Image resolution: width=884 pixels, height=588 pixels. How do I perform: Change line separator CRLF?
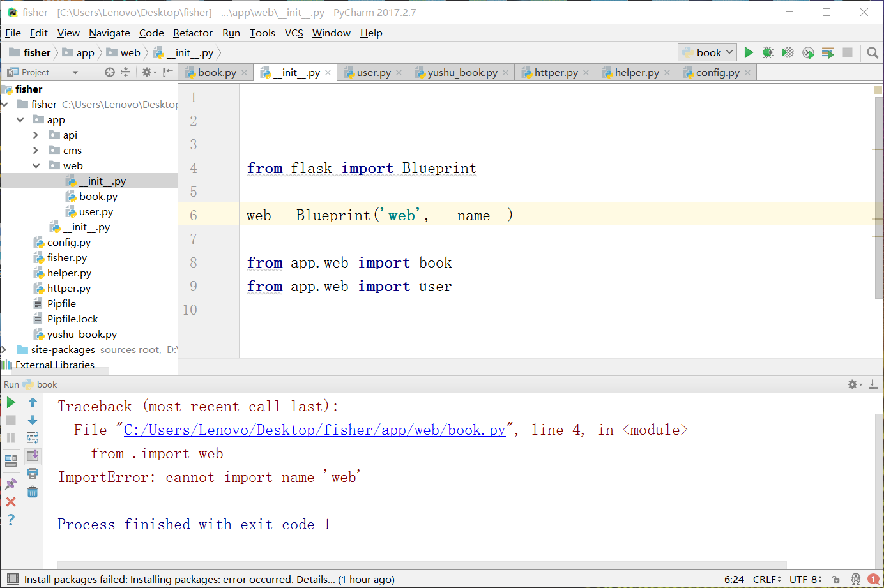[767, 579]
